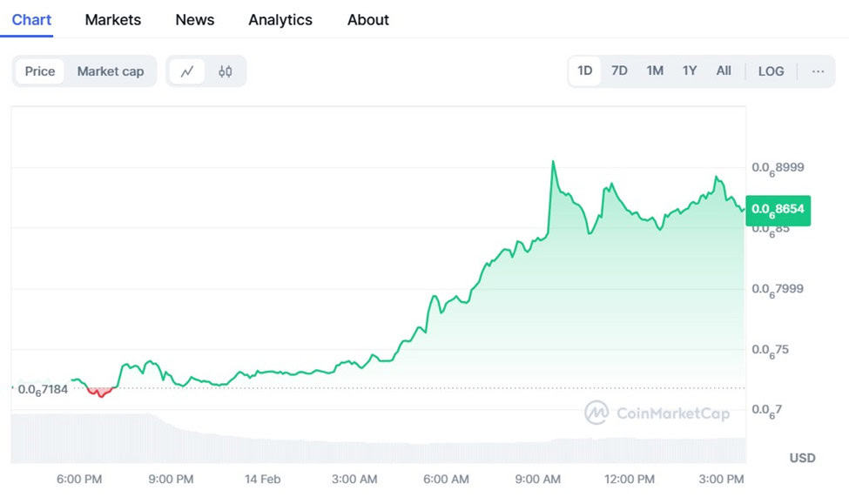
Task: Switch to candlestick chart icon
Action: click(x=226, y=71)
